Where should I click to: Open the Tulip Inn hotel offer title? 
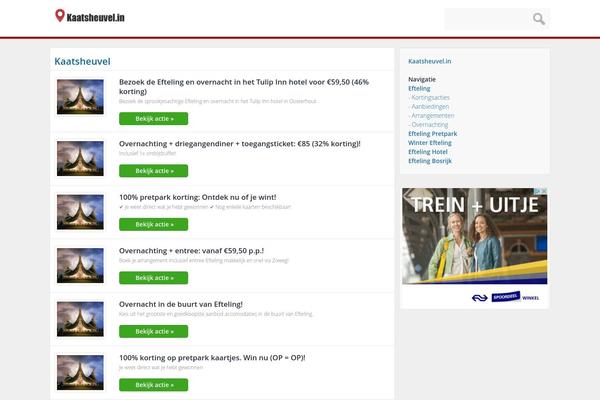pos(244,87)
